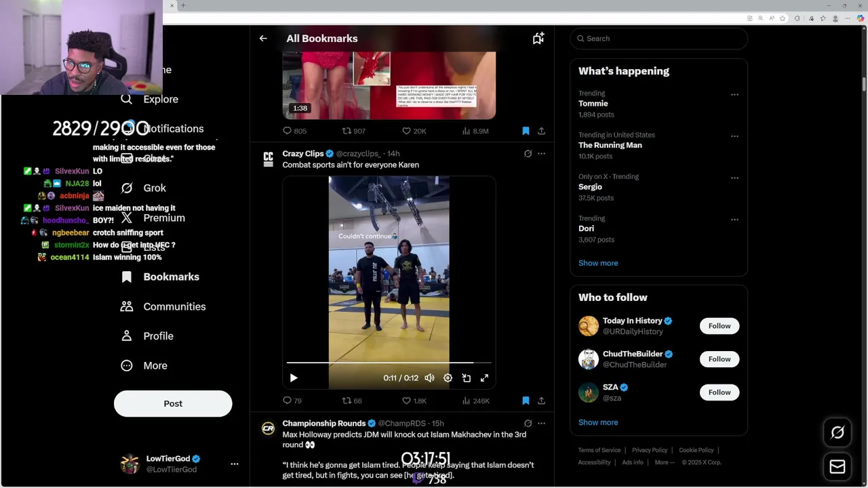868x488 pixels.
Task: Go to Profile in the sidebar
Action: pyautogui.click(x=147, y=335)
